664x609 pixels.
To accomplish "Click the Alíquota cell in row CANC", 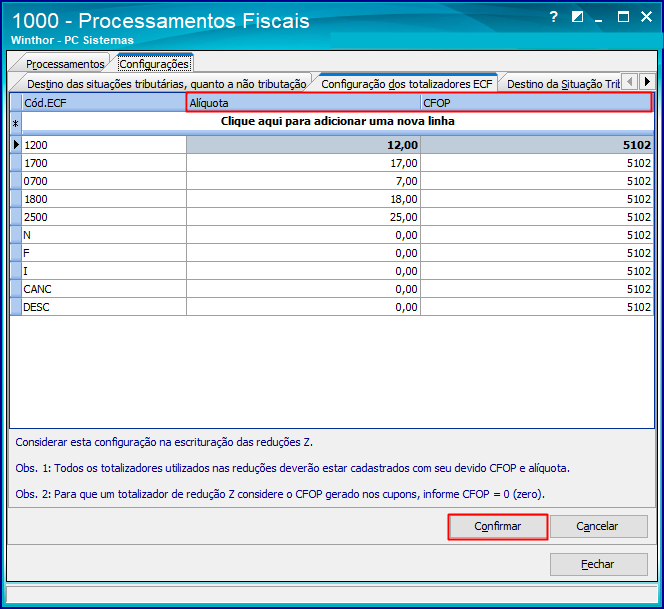I will click(x=303, y=289).
